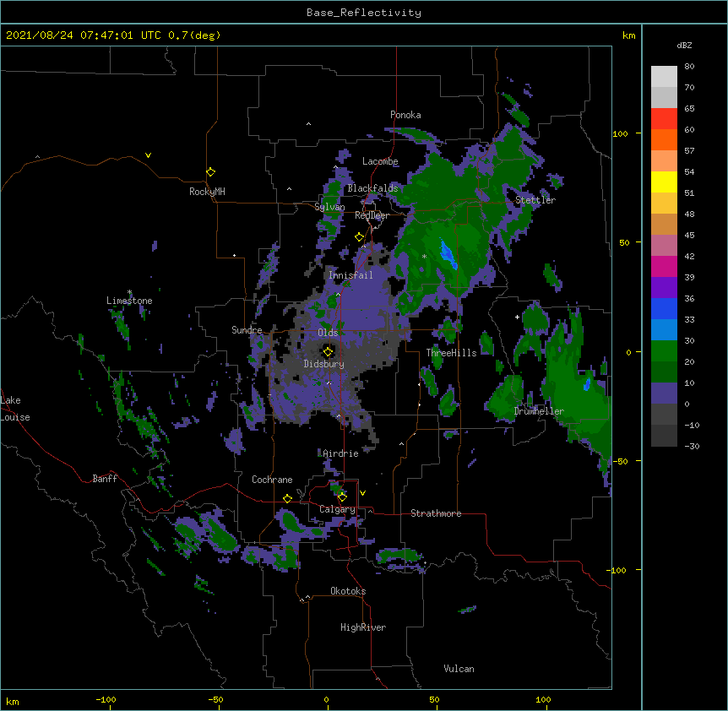
Task: Select the yellow 54 dBZ legend swatch
Action: (x=664, y=182)
